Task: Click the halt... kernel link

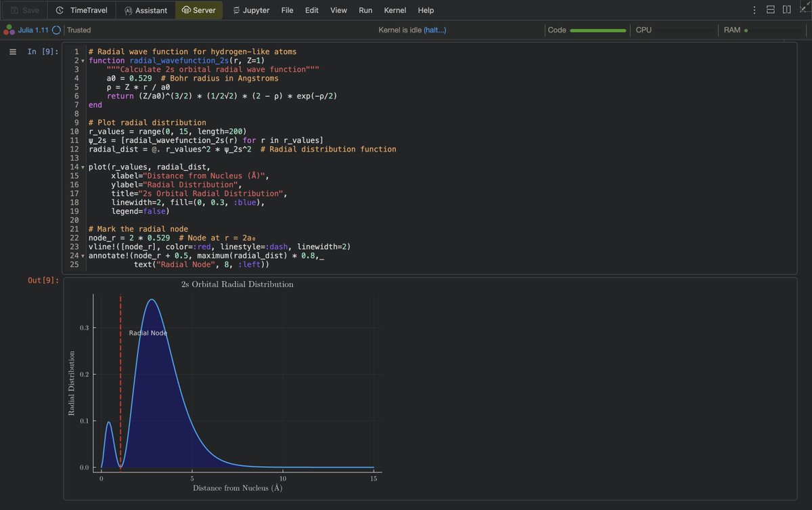Action: click(434, 30)
